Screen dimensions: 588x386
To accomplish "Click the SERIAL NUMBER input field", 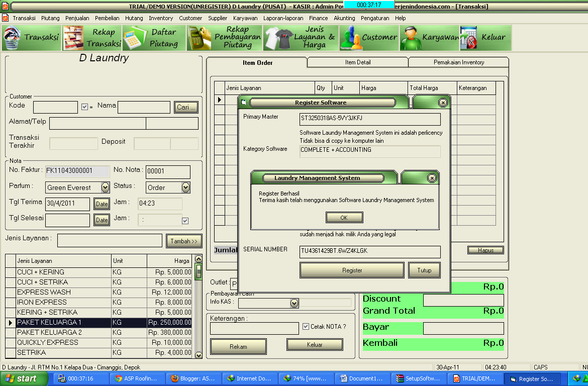I will [370, 252].
